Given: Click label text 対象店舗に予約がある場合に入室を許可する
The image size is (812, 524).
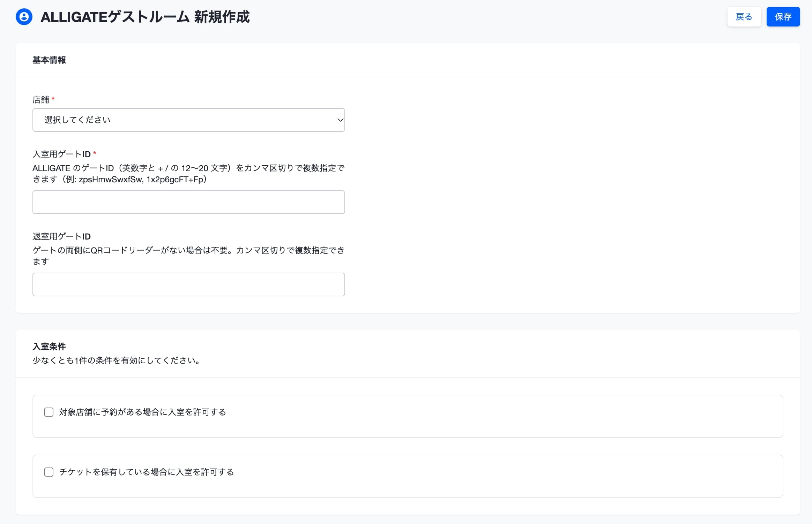Looking at the screenshot, I should tap(142, 412).
